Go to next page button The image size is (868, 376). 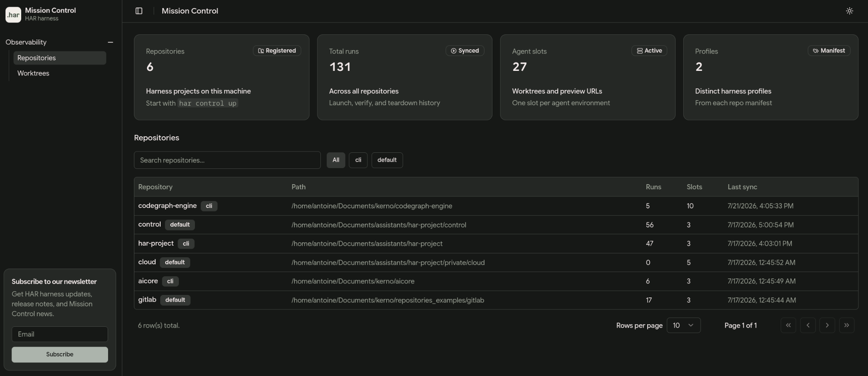(827, 325)
